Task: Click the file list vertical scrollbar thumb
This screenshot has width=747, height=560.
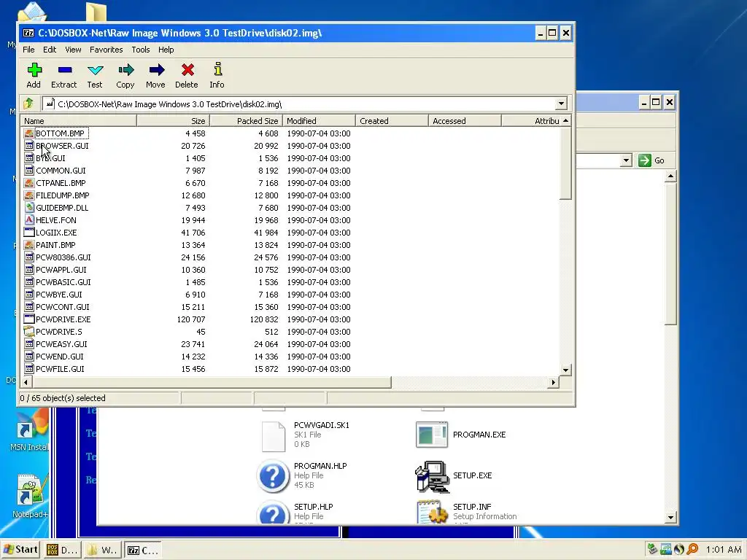Action: click(x=565, y=163)
